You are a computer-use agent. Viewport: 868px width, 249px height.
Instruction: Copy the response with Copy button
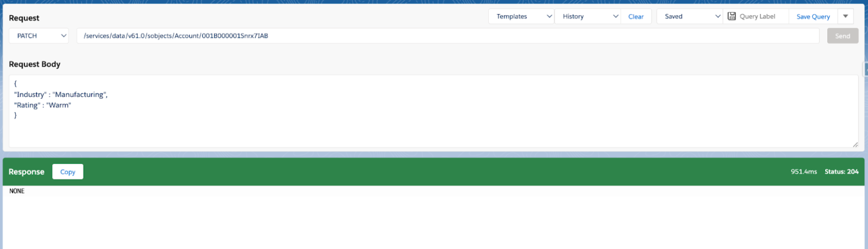tap(68, 172)
